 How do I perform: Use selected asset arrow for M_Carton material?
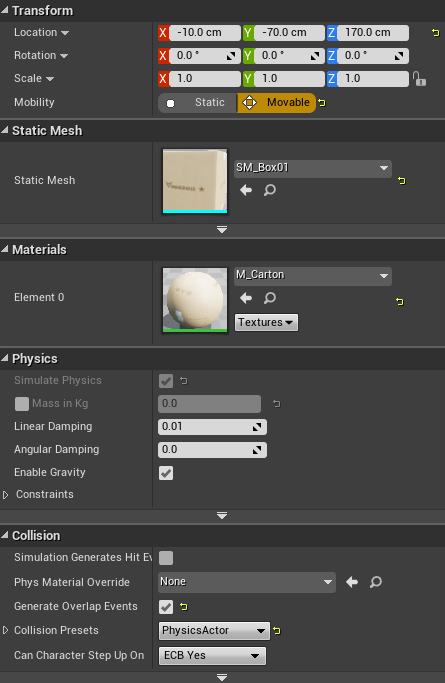tap(246, 298)
